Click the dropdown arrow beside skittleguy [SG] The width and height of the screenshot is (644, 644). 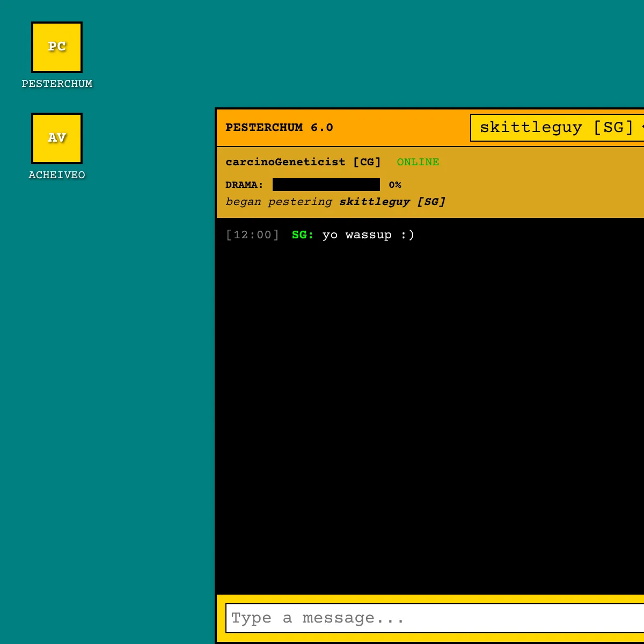point(642,128)
